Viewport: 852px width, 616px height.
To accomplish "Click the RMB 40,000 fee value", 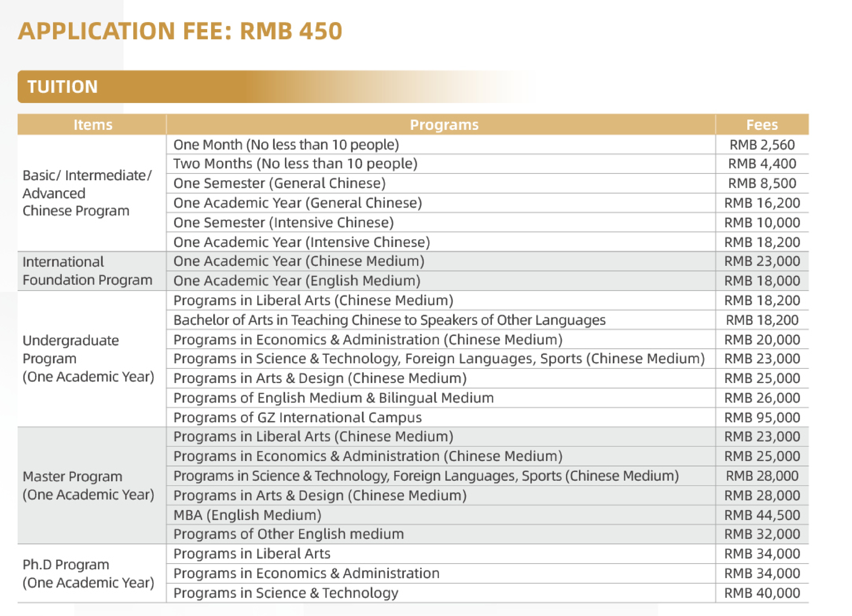I will point(762,593).
